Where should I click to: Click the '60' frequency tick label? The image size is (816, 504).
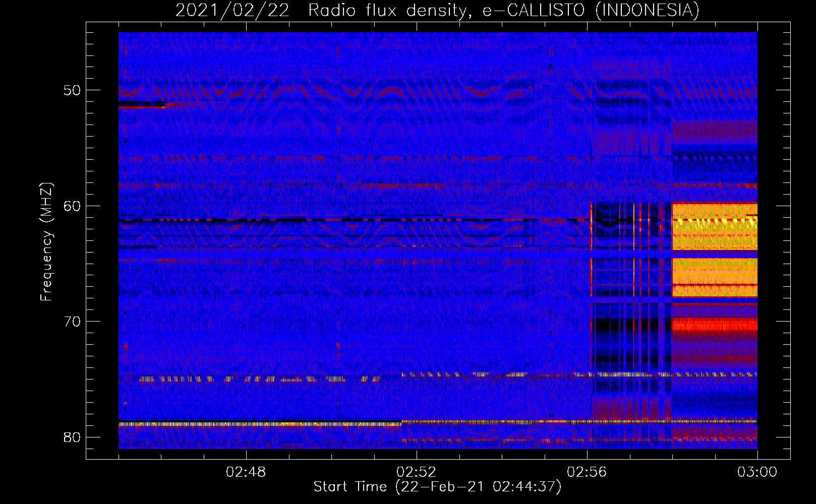pos(72,206)
